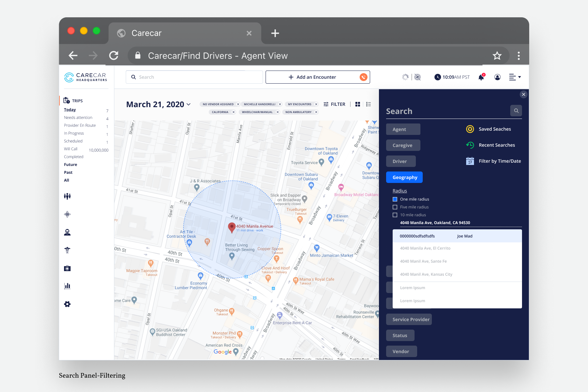Check the Five mile radius option
Image resolution: width=588 pixels, height=392 pixels.
(394, 207)
